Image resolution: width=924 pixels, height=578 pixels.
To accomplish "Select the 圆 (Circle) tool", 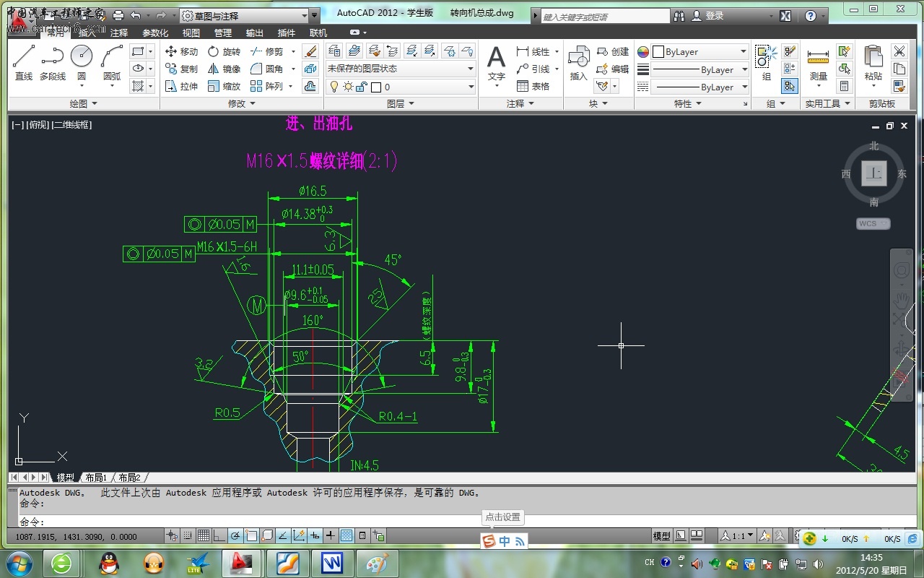I will tap(82, 62).
